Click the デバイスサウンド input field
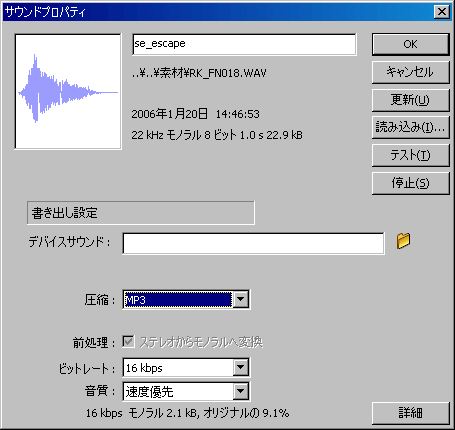Screen dimensions: 455x430 pos(253,243)
